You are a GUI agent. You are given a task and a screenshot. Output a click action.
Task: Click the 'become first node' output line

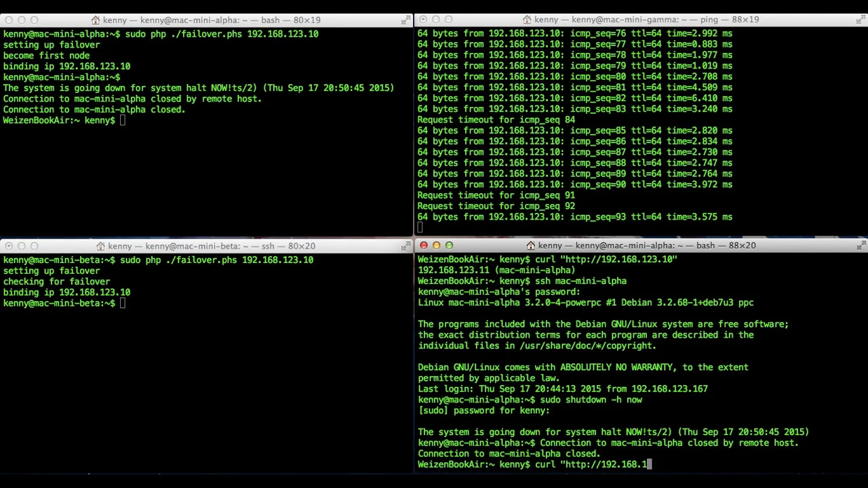click(46, 56)
